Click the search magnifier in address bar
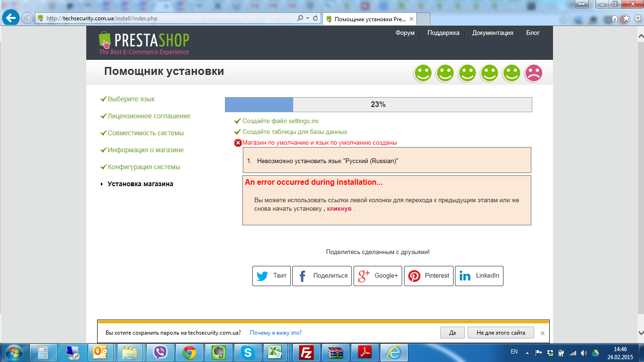 [300, 18]
